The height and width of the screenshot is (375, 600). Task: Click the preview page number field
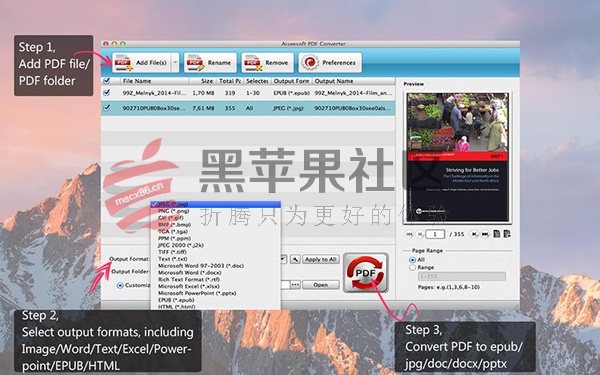coord(435,234)
